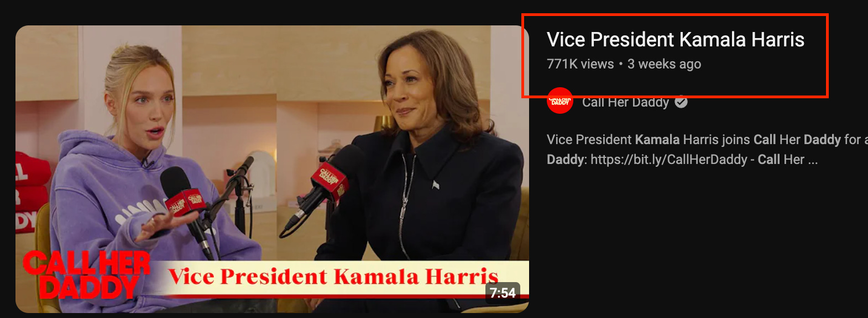Image resolution: width=868 pixels, height=318 pixels.
Task: Click the gold lamp behind the guest
Action: (383, 123)
